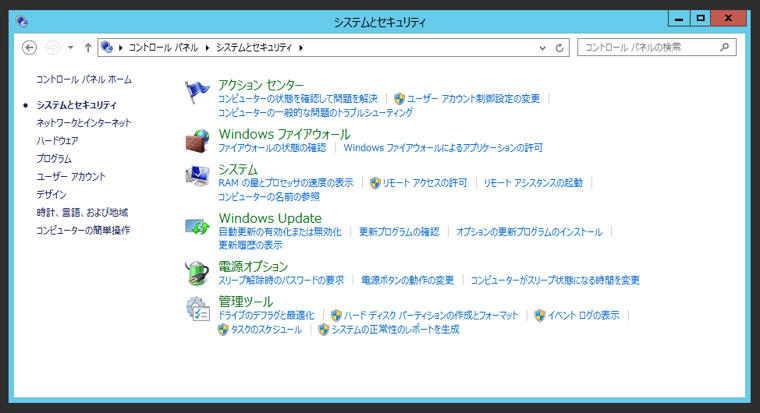
Task: Click 自動更新の有効化または無効化 link
Action: click(280, 232)
